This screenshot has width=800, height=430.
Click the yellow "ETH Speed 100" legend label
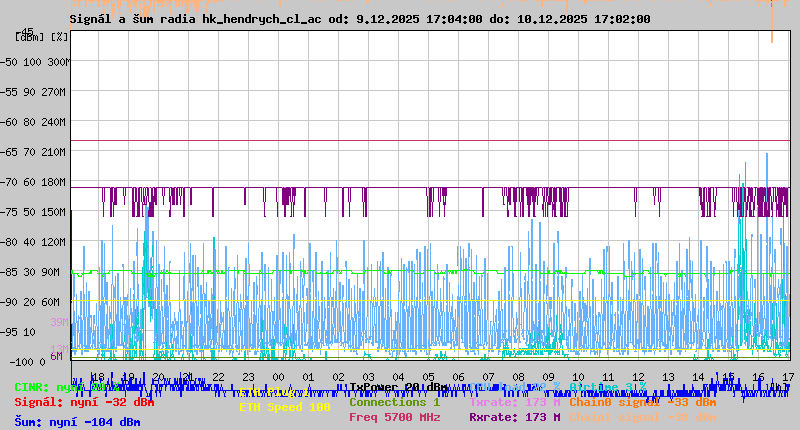click(x=284, y=407)
